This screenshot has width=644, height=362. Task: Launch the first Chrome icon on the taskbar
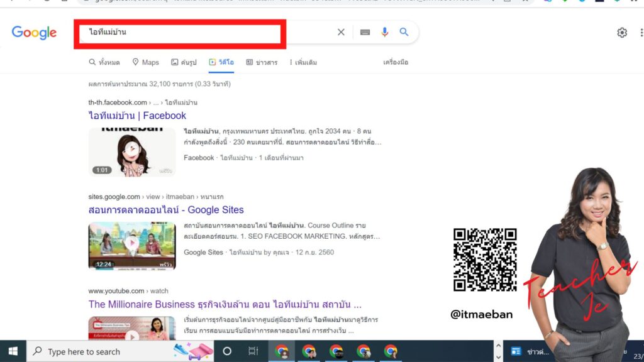click(281, 351)
